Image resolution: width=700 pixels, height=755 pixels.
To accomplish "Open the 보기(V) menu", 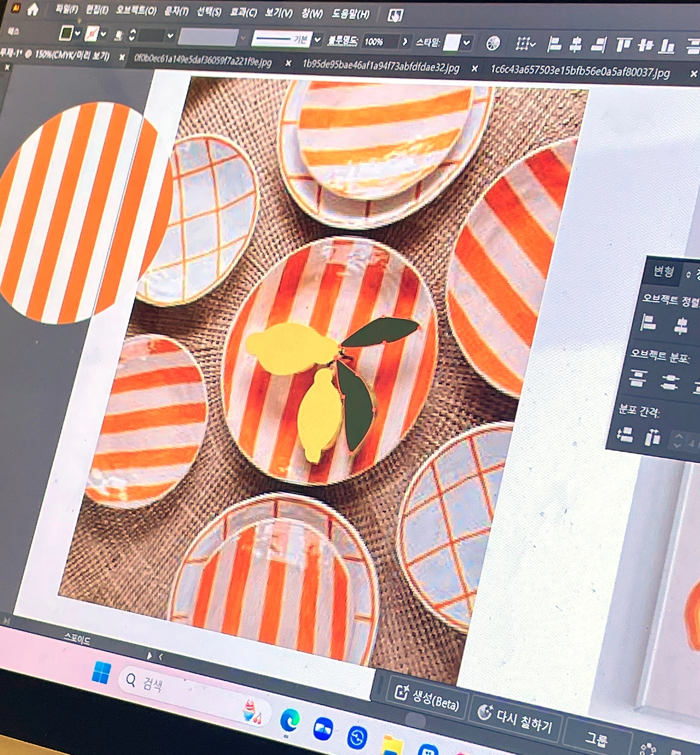I will pyautogui.click(x=278, y=13).
